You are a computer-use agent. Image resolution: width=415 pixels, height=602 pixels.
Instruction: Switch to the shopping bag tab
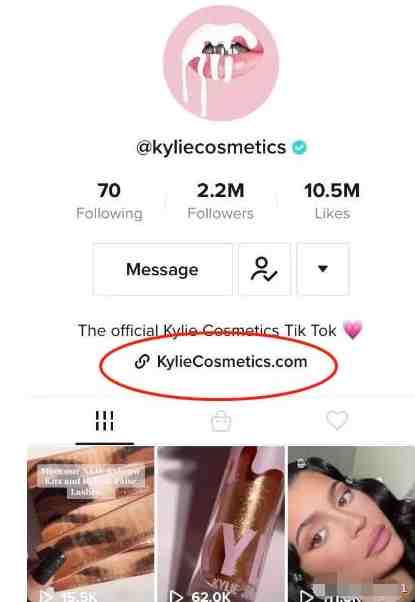(221, 421)
